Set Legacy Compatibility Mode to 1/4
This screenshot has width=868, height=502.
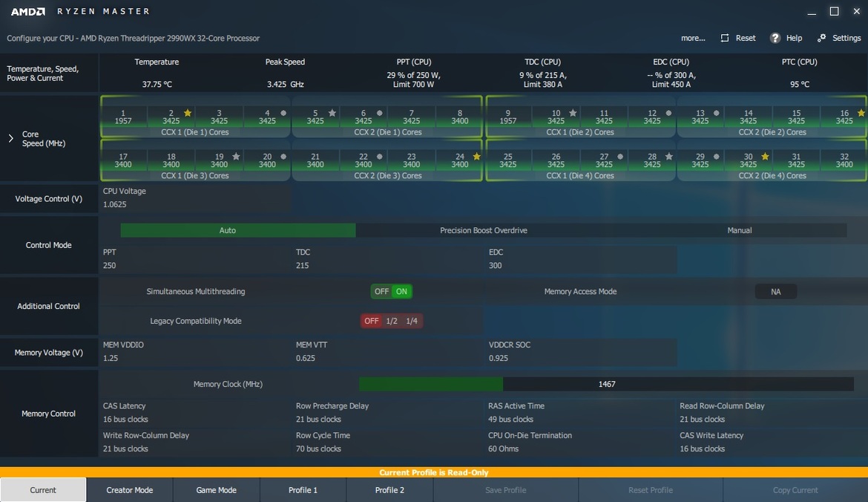[412, 321]
